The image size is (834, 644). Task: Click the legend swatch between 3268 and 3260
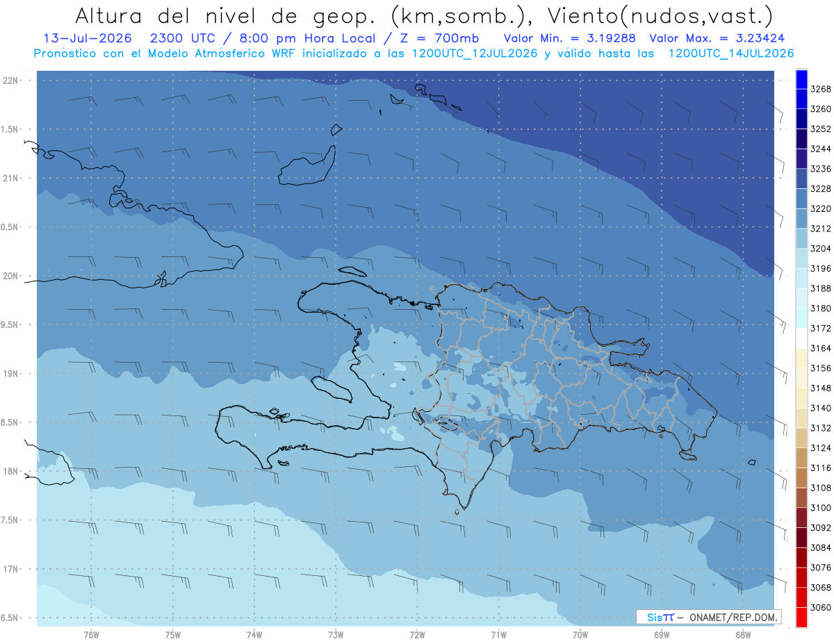pos(801,99)
